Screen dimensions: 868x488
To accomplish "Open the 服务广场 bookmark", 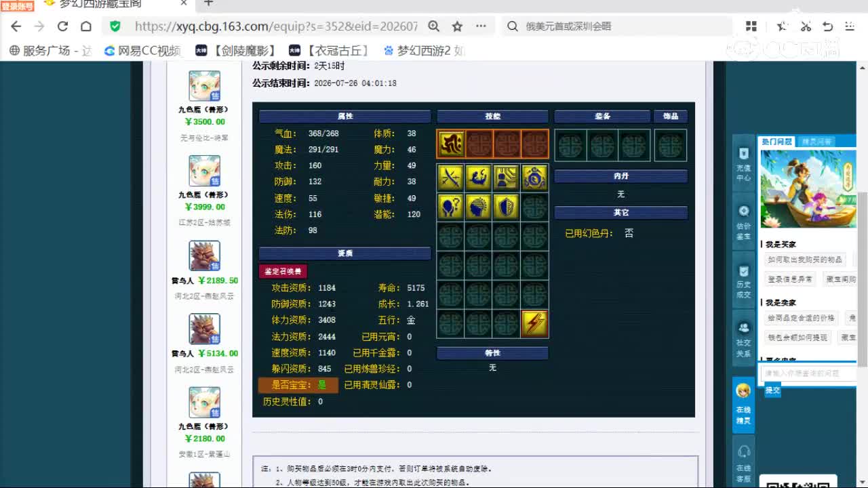I will pyautogui.click(x=50, y=50).
